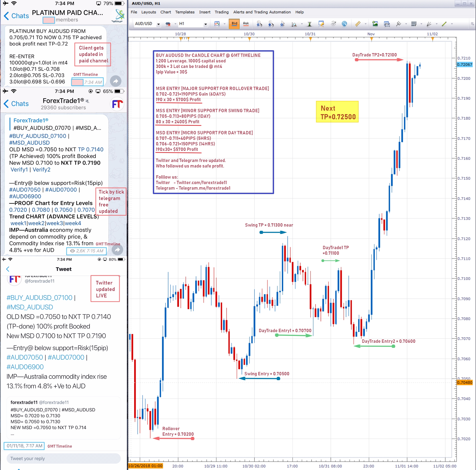
Task: Open the File menu
Action: point(134,12)
